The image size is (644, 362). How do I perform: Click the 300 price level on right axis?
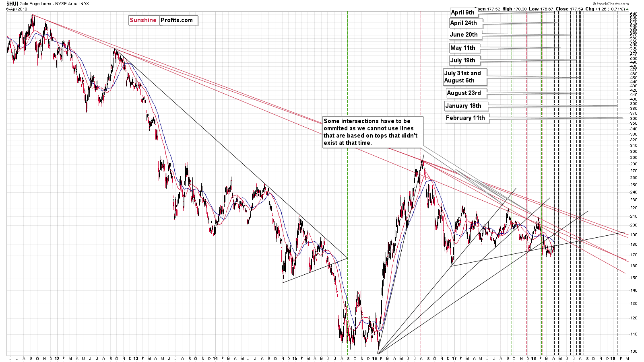coord(634,152)
